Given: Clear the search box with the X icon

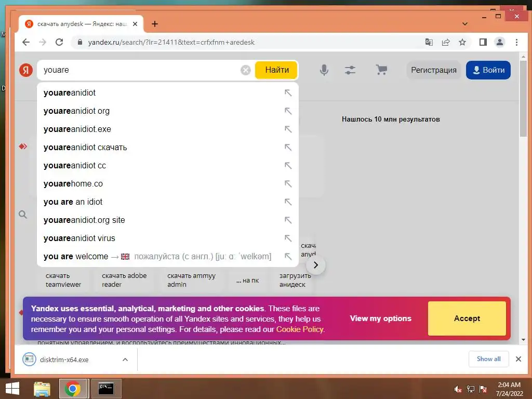Looking at the screenshot, I should point(246,70).
